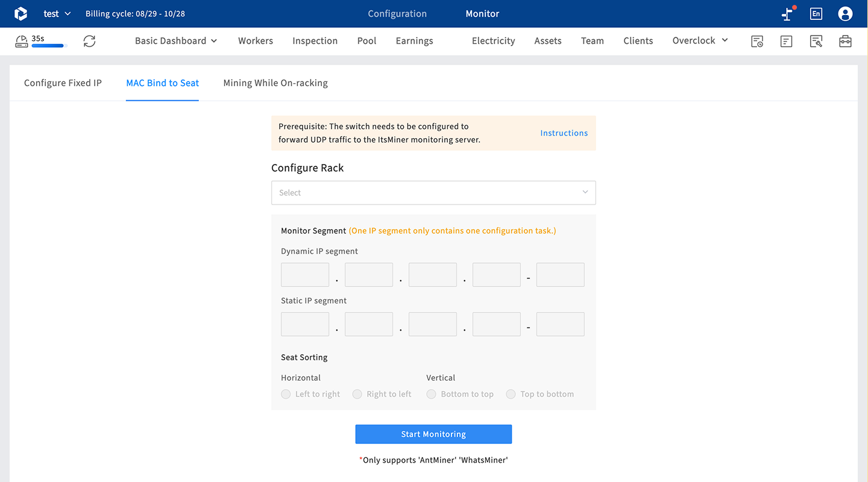Open the Basic Dashboard dropdown menu

click(x=175, y=41)
